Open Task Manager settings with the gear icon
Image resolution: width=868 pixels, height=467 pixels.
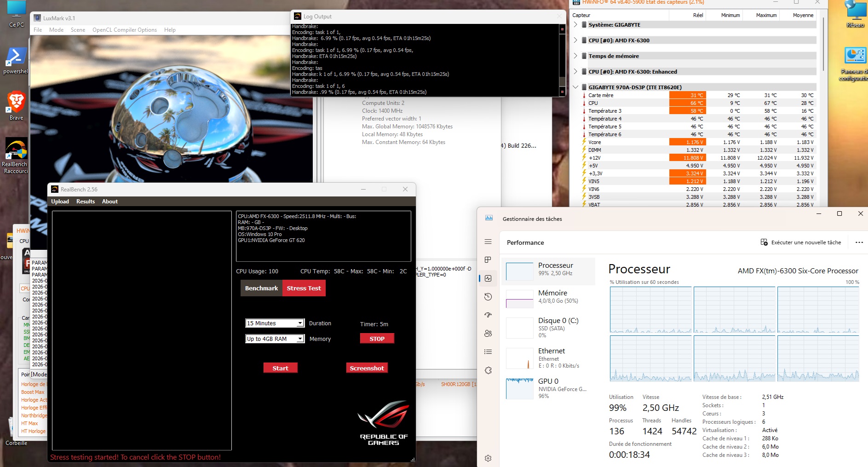(x=488, y=458)
